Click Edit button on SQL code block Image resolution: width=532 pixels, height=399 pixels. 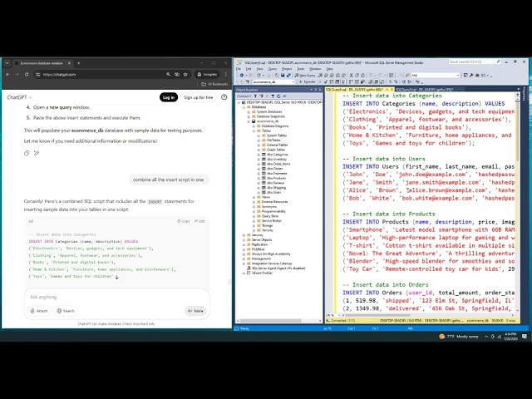pos(199,221)
